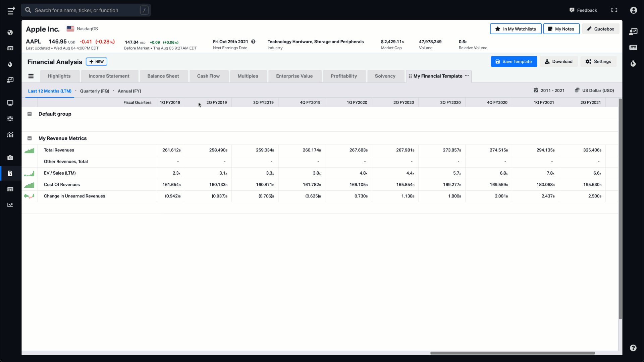644x362 pixels.
Task: Open the Quotebox button
Action: click(600, 29)
